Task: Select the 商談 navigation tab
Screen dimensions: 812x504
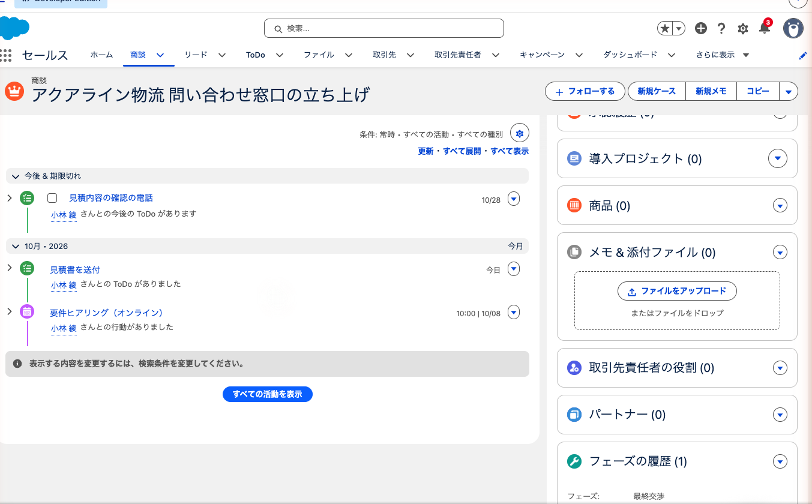Action: coord(138,55)
